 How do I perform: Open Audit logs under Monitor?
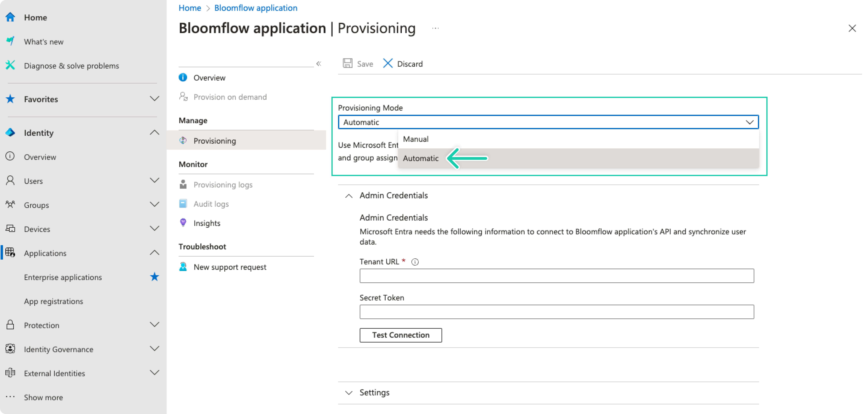211,204
